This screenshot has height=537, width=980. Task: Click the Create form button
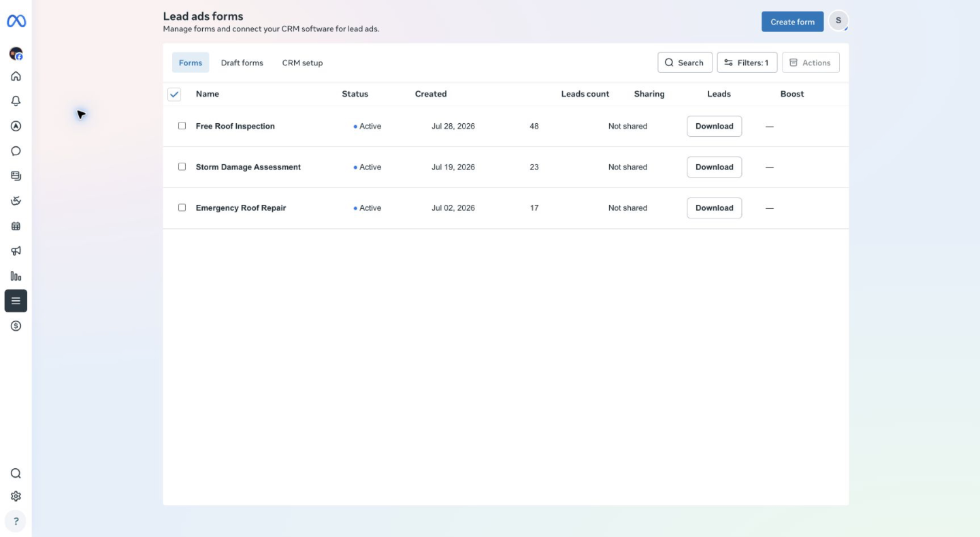[792, 22]
